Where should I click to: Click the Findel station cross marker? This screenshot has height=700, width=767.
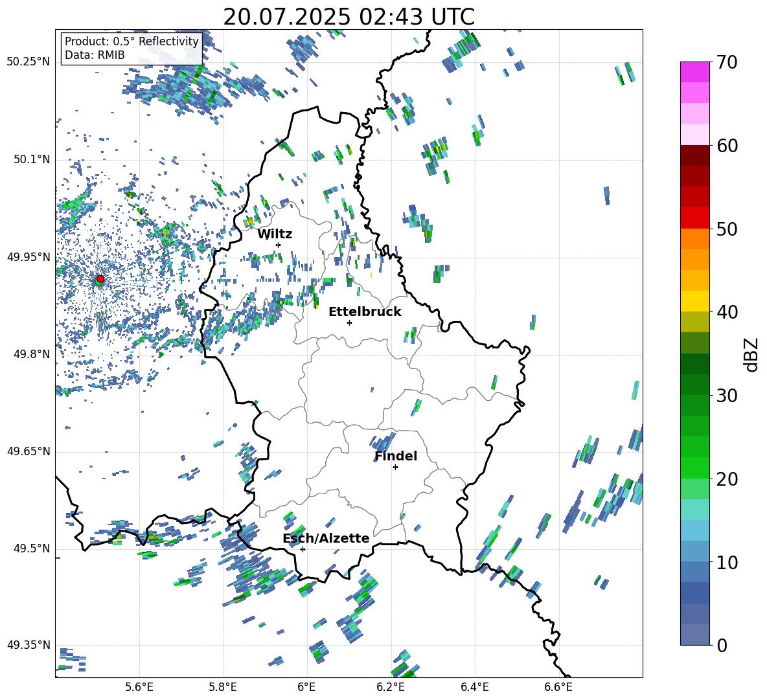pos(395,468)
